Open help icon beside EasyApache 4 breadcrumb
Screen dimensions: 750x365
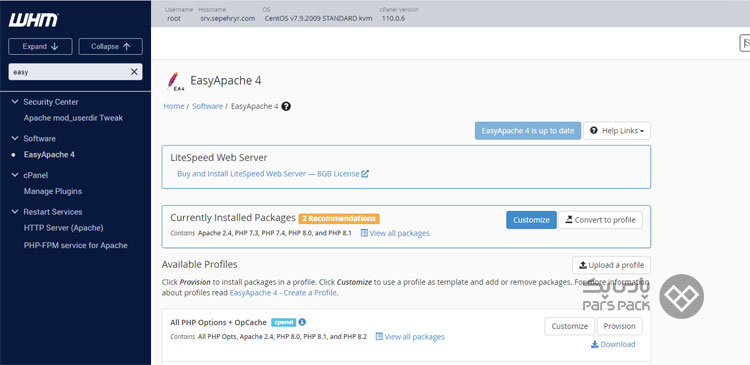click(x=286, y=106)
